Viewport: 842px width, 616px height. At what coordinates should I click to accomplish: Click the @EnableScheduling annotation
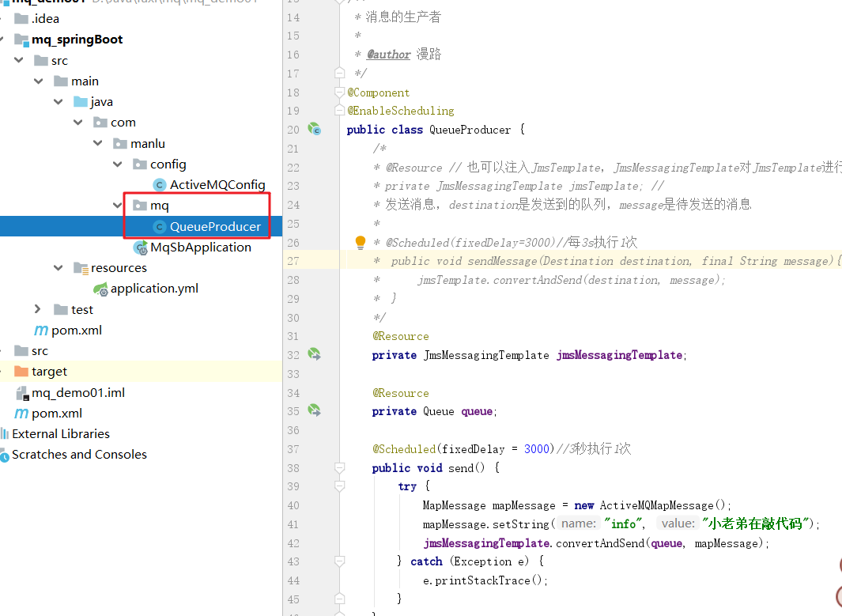(x=401, y=111)
